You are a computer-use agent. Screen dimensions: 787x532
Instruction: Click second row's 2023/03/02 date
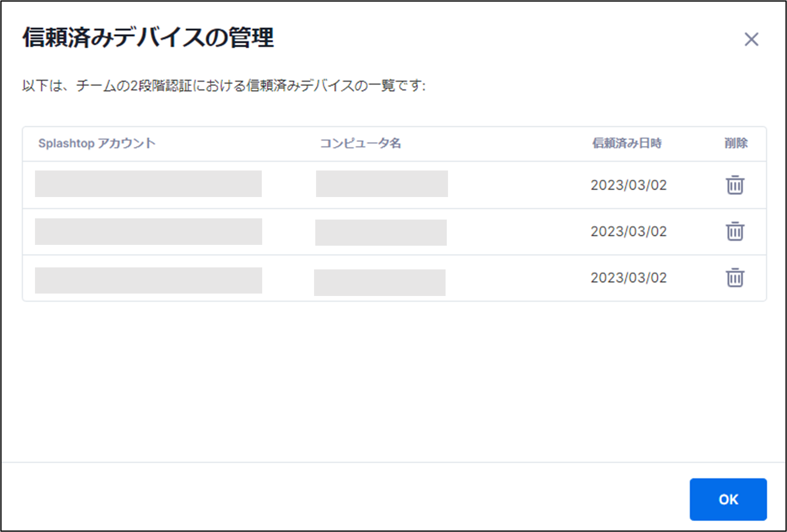[628, 231]
